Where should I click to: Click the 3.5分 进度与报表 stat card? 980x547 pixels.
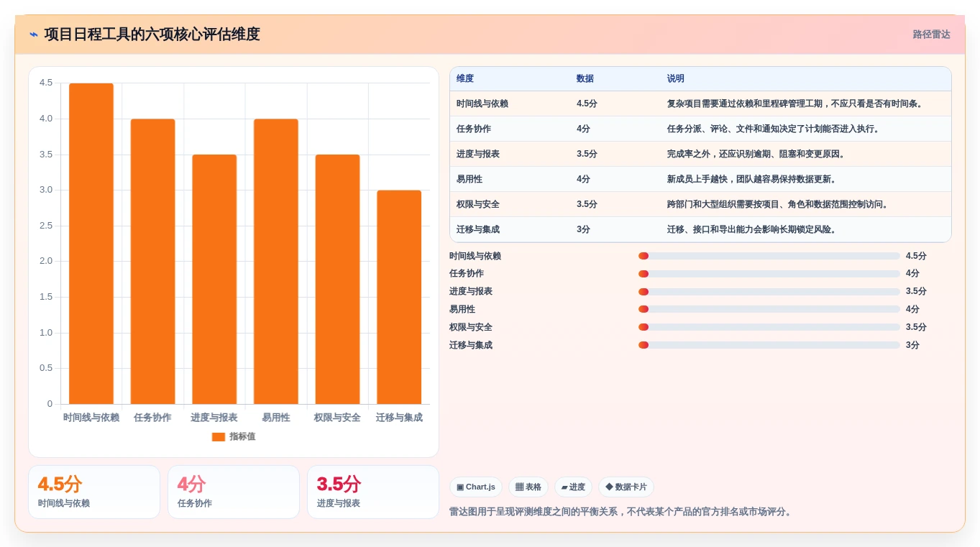[373, 492]
